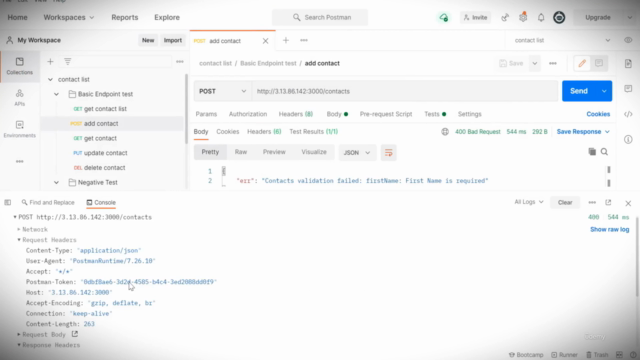640x360 pixels.
Task: Toggle the bottom-left sidebar pane icon
Action: pyautogui.click(x=8, y=202)
